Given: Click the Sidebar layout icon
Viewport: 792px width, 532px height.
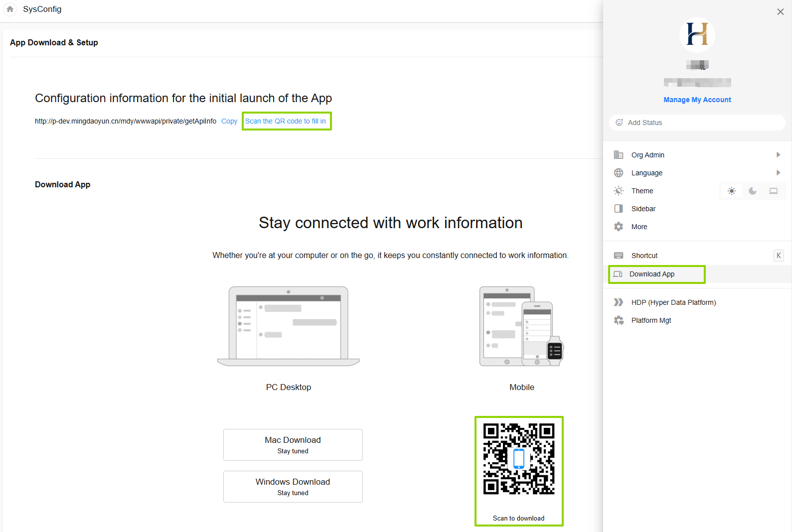Looking at the screenshot, I should pyautogui.click(x=619, y=209).
